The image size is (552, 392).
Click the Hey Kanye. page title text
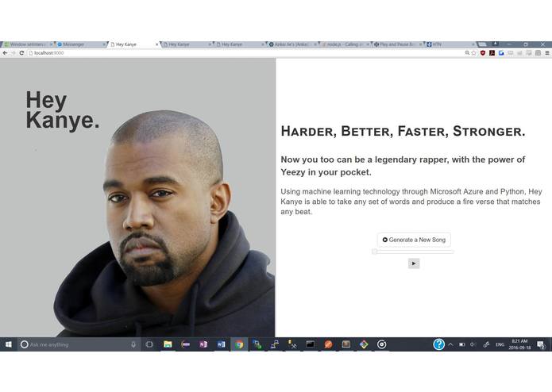(x=63, y=110)
